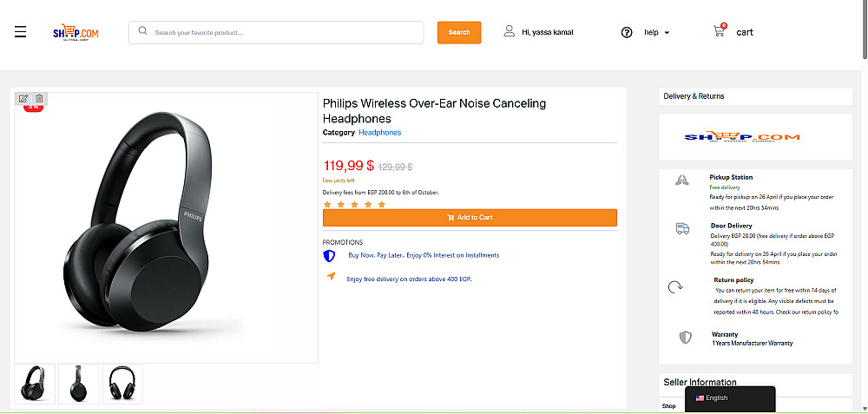The width and height of the screenshot is (868, 414).
Task: Open the hamburger navigation menu
Action: pyautogui.click(x=21, y=32)
